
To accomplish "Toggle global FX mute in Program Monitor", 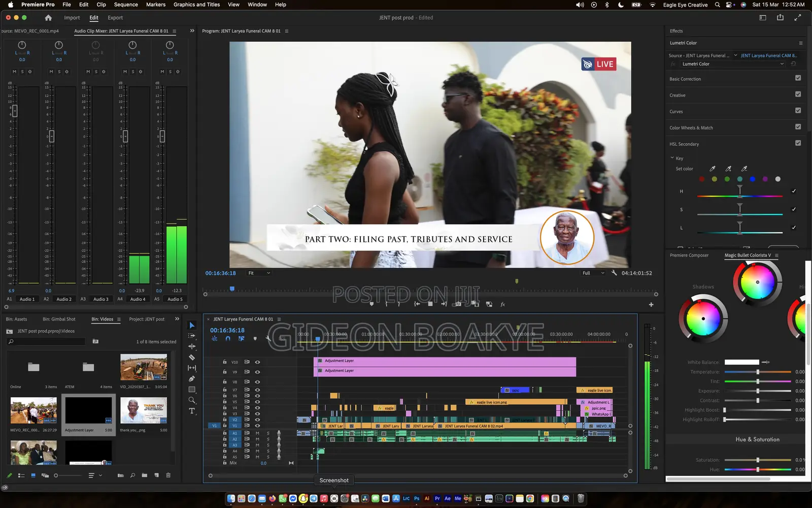I will (503, 304).
